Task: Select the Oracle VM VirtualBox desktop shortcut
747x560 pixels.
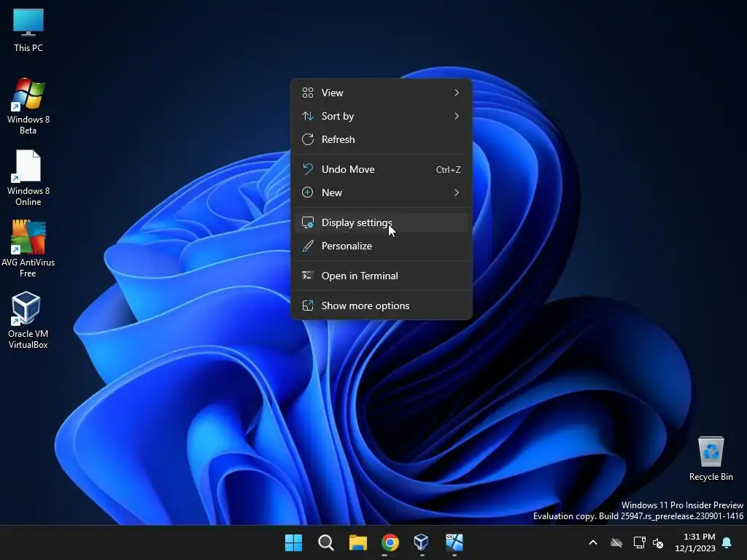Action: click(28, 321)
